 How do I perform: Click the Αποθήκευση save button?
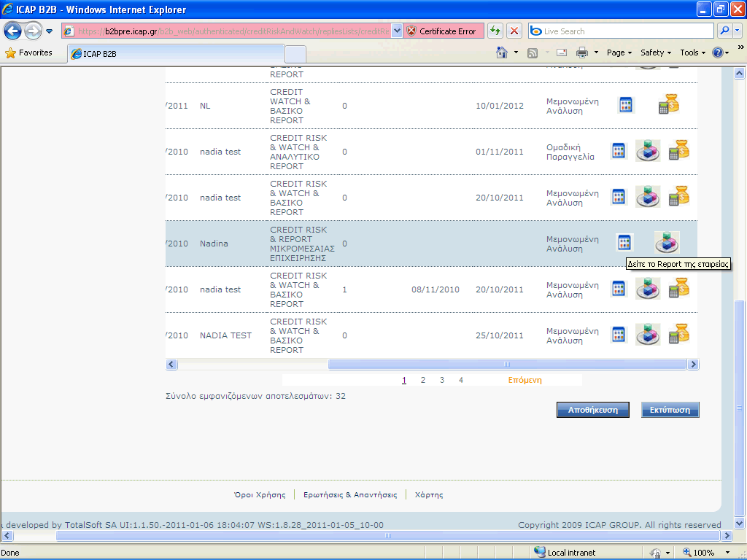(x=592, y=410)
